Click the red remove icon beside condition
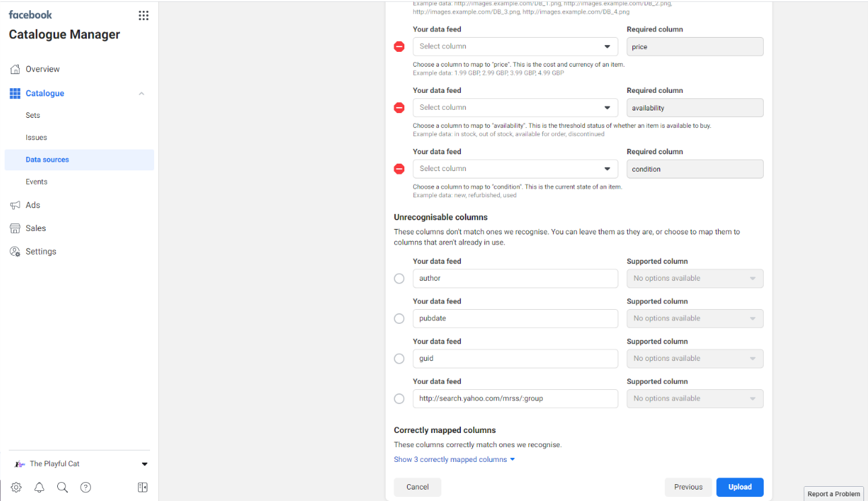Image resolution: width=868 pixels, height=501 pixels. [399, 169]
